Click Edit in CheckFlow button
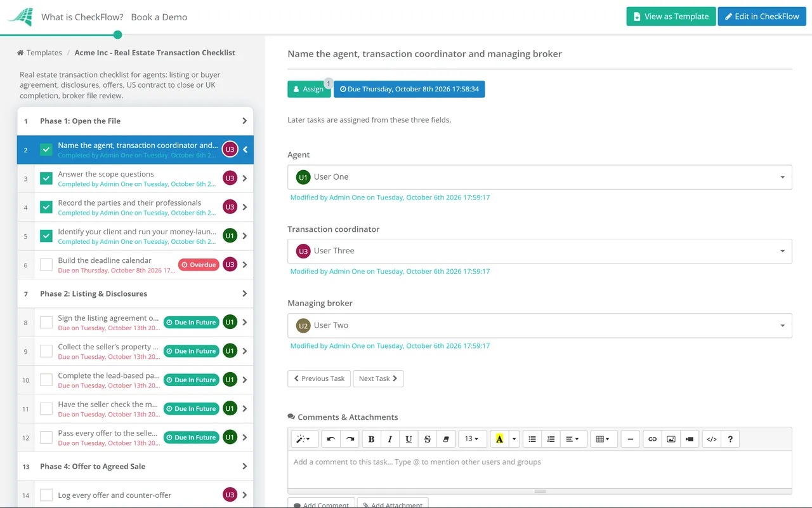This screenshot has height=508, width=812. pos(762,17)
